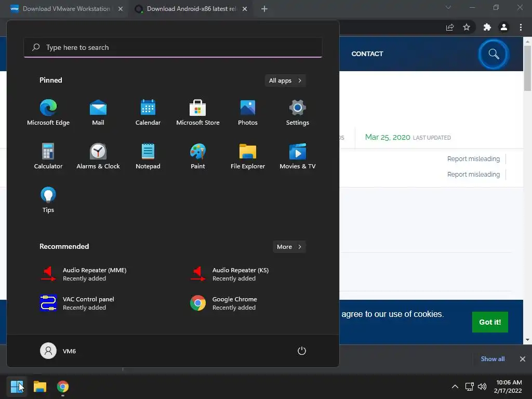The width and height of the screenshot is (532, 399).
Task: Launch Notepad
Action: [148, 156]
